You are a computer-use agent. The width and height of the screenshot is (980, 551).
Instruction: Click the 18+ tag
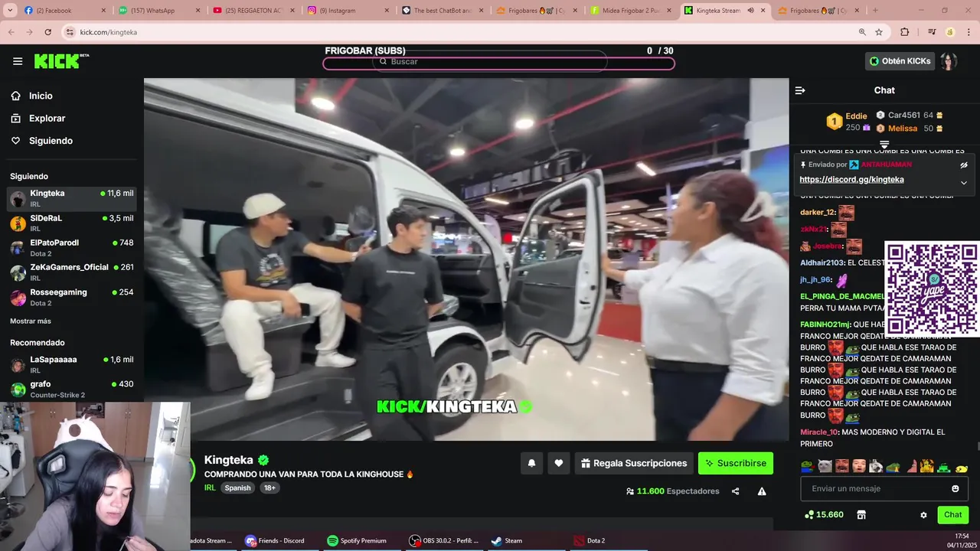pyautogui.click(x=269, y=487)
